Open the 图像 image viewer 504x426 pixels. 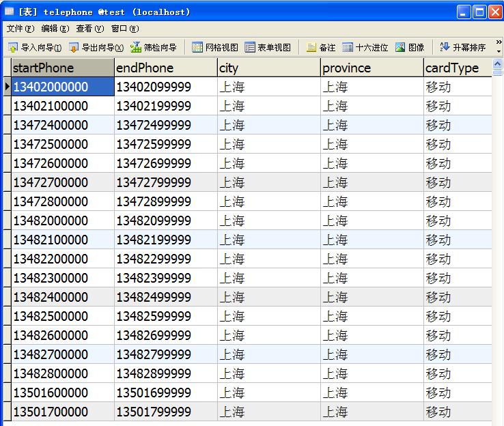tap(410, 48)
